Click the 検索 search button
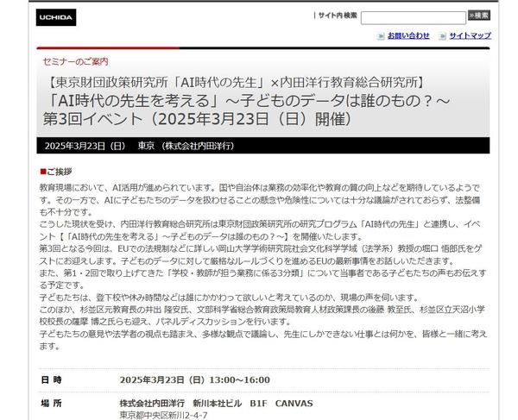 (x=478, y=16)
